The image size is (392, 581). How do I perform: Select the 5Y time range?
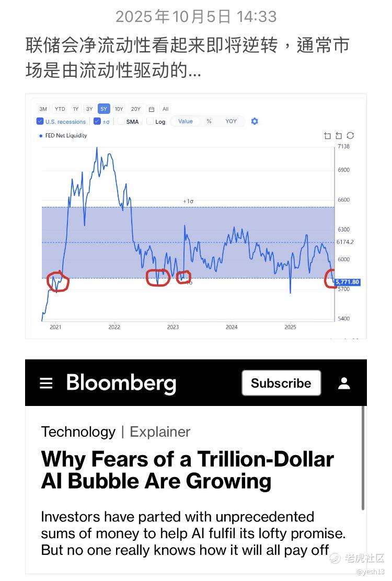(104, 109)
